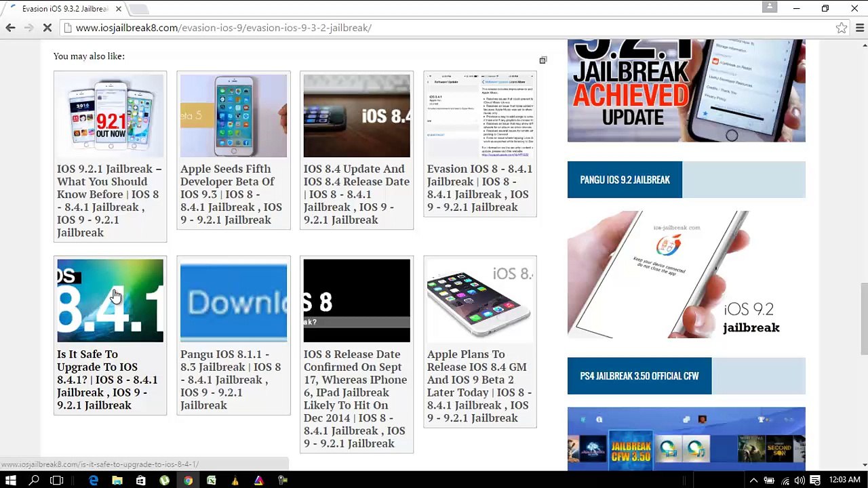Click the related posts widget icon
868x488 pixels.
(x=542, y=60)
